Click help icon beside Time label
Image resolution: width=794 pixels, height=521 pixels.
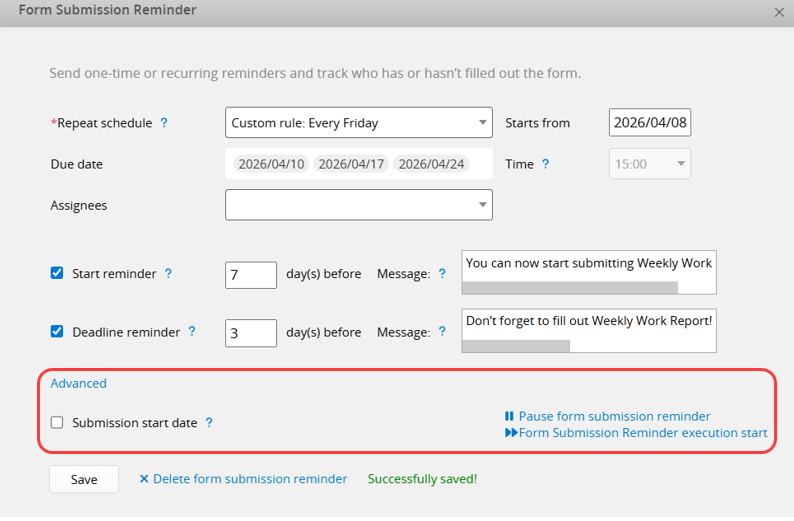tap(545, 164)
